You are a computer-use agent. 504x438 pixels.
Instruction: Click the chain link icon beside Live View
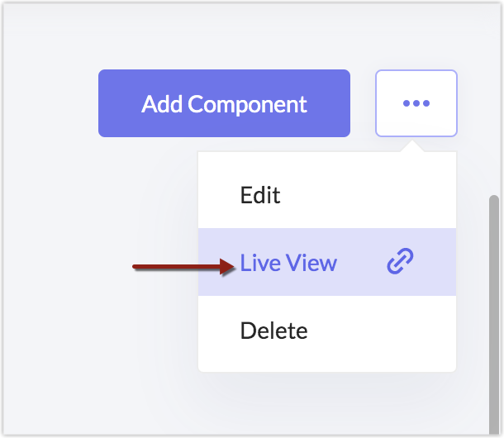coord(400,263)
